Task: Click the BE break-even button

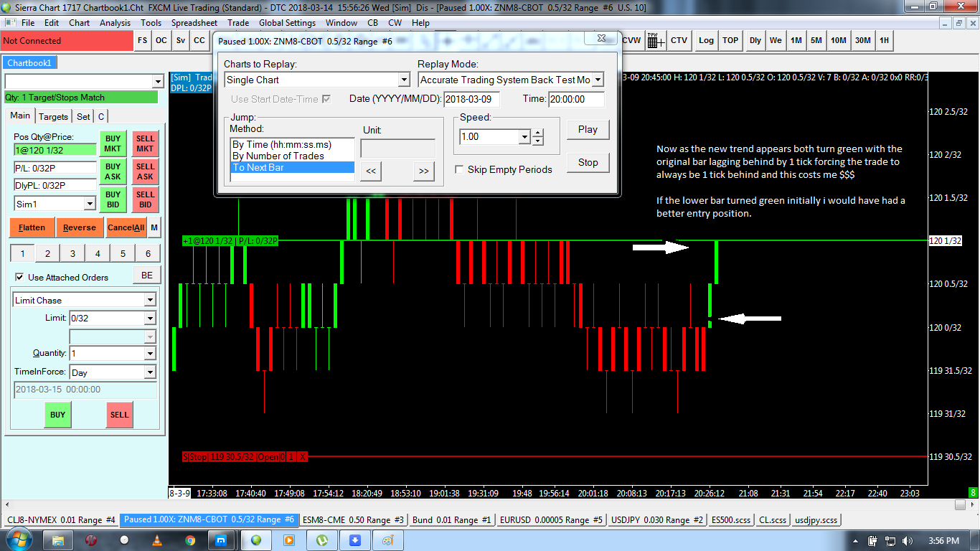Action: point(147,275)
